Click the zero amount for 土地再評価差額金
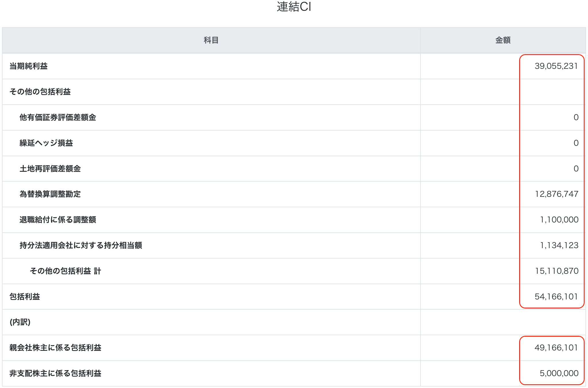Screen dimensions: 588x388 point(576,168)
